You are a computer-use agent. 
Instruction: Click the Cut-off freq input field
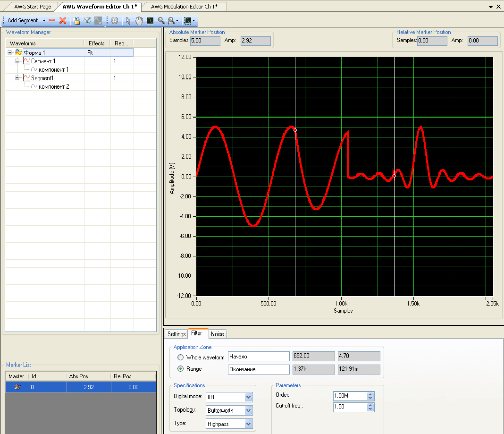(x=349, y=407)
